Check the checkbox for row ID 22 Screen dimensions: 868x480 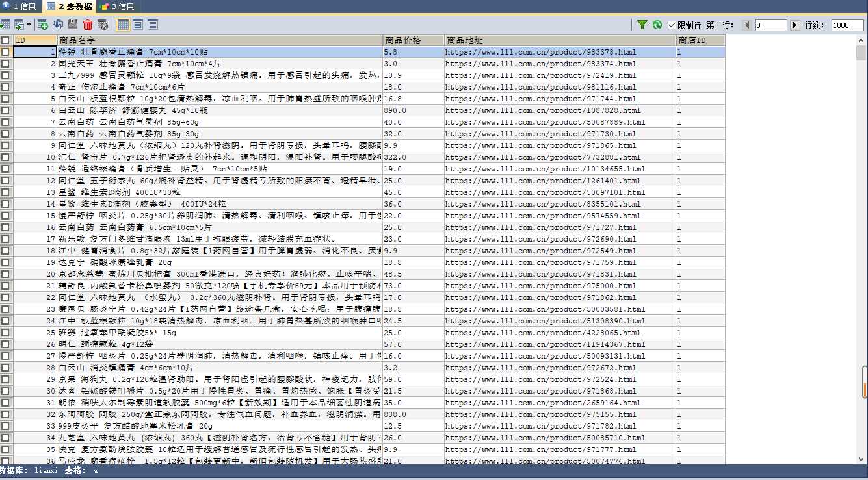pos(5,297)
